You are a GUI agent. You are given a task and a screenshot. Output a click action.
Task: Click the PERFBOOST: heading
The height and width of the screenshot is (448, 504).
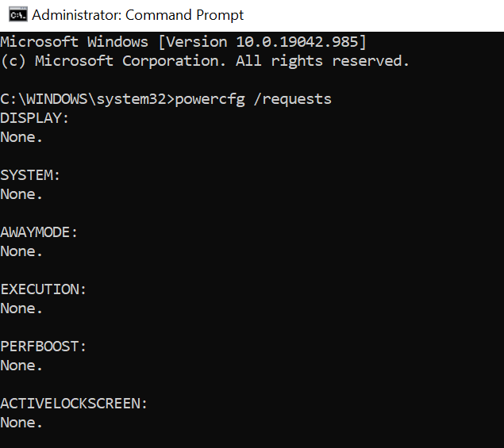pos(44,347)
